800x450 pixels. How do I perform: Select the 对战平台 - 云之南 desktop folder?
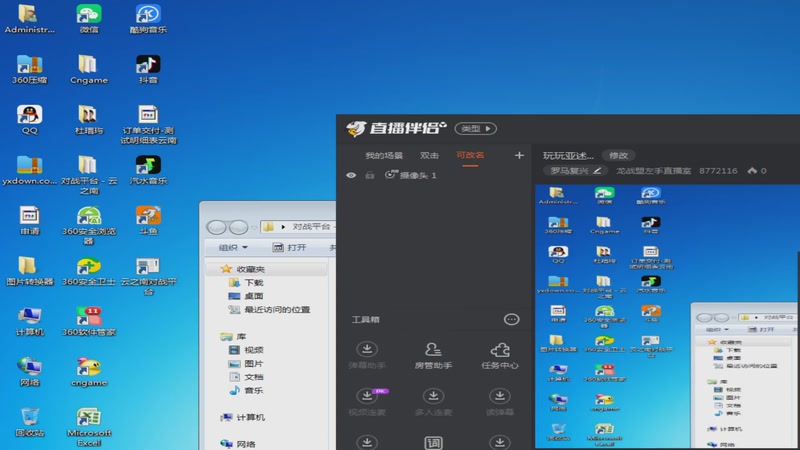point(89,174)
